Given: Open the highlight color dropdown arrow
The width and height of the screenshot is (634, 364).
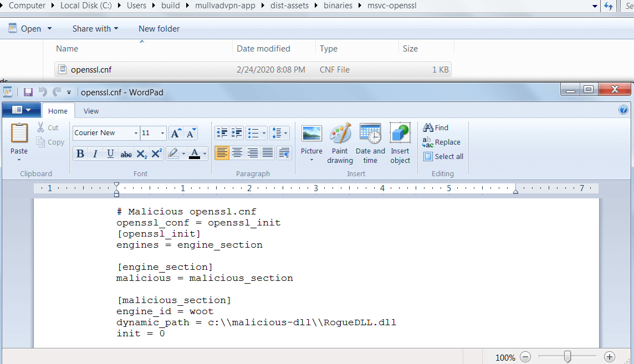Looking at the screenshot, I should coord(183,153).
